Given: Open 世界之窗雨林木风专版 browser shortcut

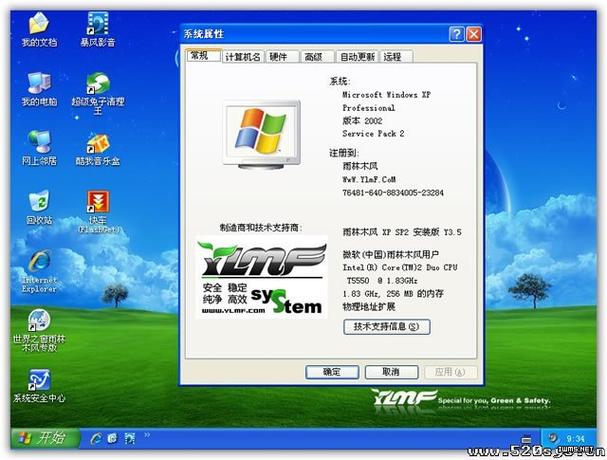Looking at the screenshot, I should (x=39, y=321).
